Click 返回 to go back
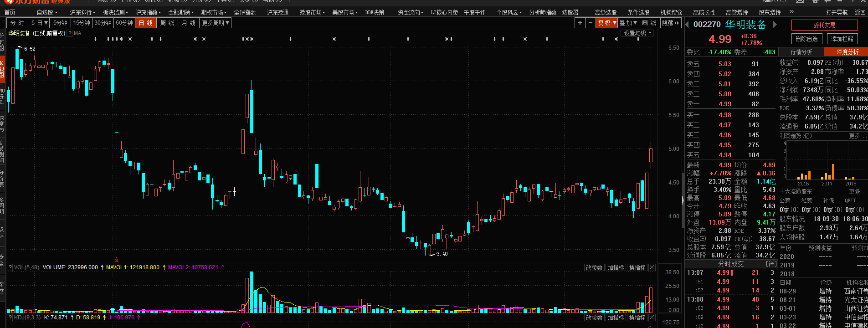Image resolution: width=868 pixels, height=328 pixels. click(x=860, y=12)
